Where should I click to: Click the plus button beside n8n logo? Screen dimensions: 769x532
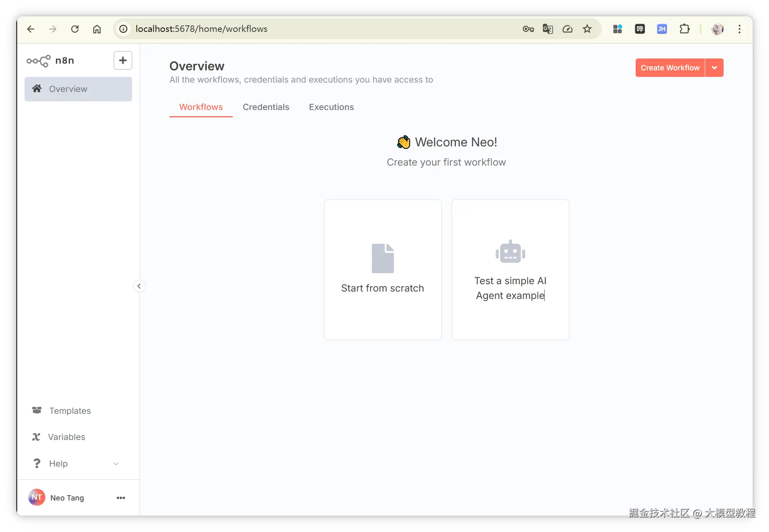123,61
